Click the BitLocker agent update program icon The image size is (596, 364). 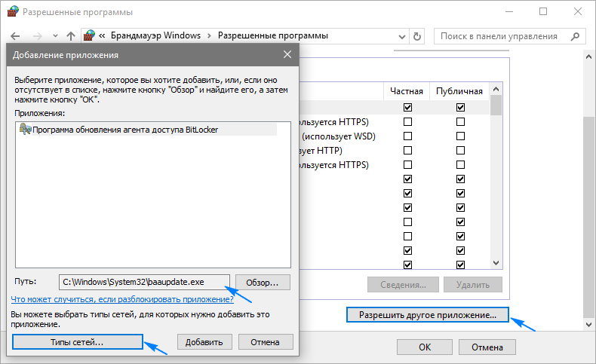coord(26,129)
